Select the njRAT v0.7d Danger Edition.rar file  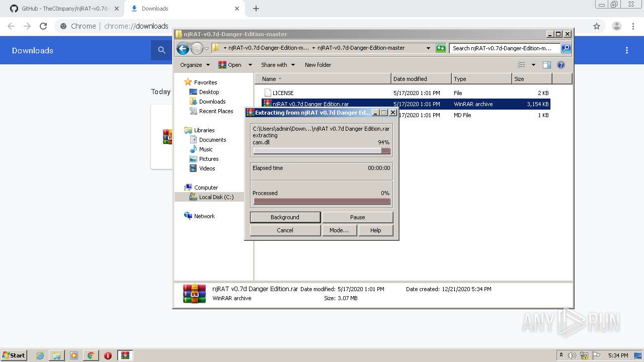click(x=407, y=104)
